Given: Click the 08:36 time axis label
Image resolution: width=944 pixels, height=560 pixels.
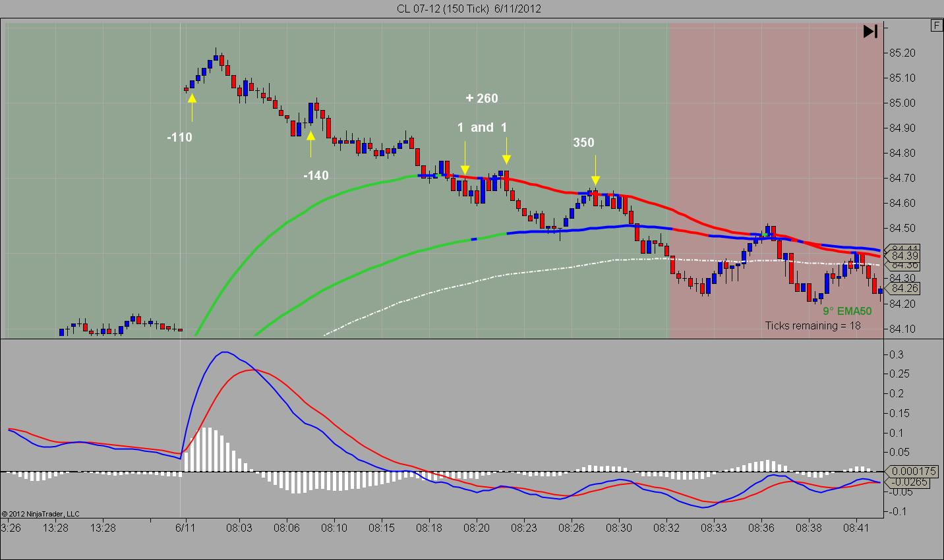Looking at the screenshot, I should pos(761,528).
